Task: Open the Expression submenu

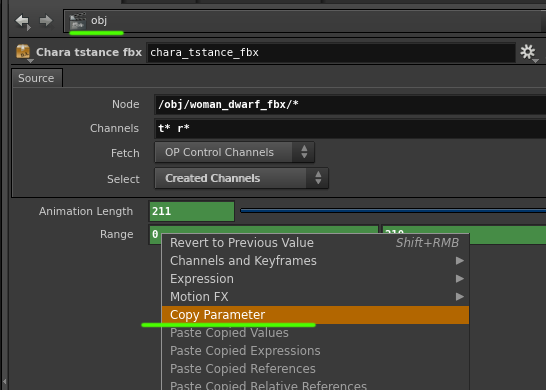Action: click(x=315, y=279)
